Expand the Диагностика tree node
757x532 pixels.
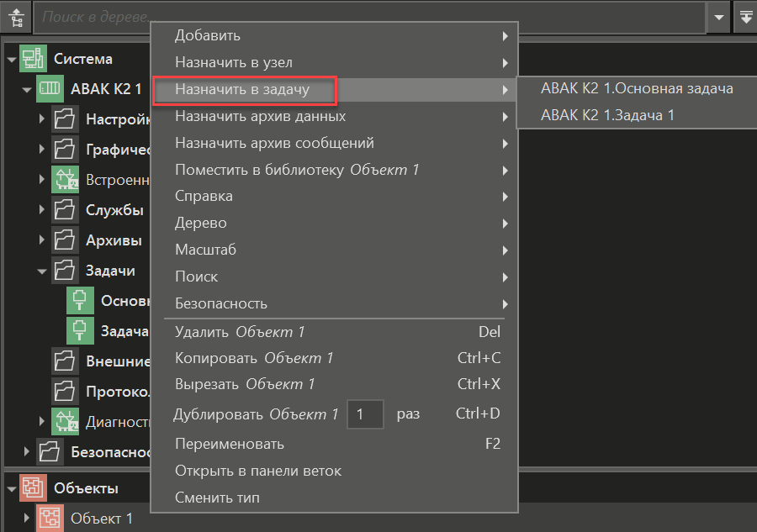42,422
